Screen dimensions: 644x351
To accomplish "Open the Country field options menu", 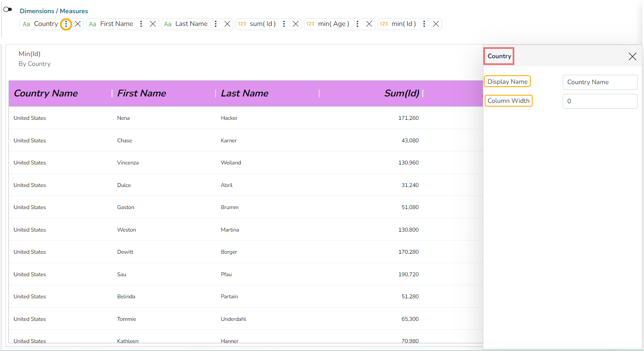I will pos(66,24).
